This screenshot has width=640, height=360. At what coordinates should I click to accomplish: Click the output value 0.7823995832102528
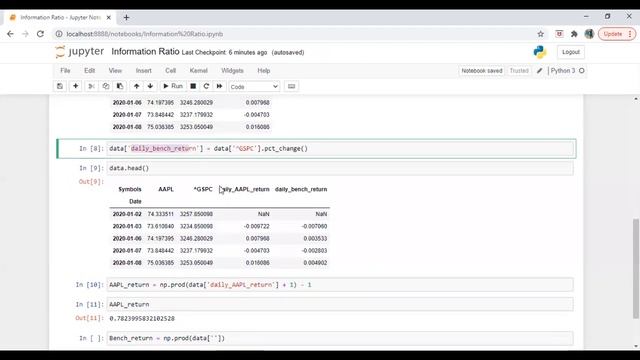(142, 318)
